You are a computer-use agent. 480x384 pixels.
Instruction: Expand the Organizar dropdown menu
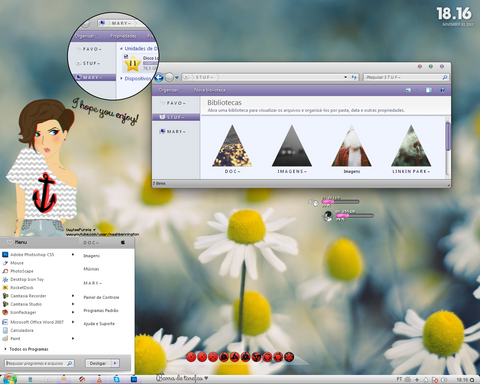click(x=170, y=90)
